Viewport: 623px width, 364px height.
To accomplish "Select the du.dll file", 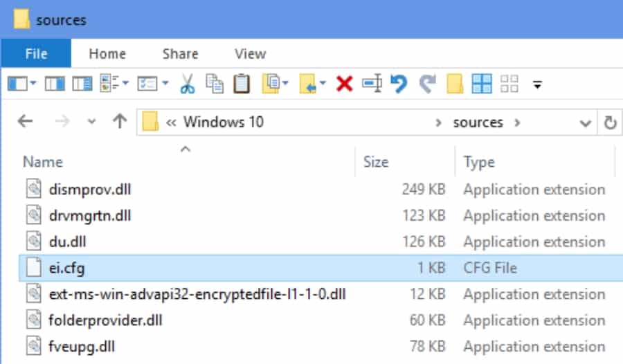I will 67,242.
